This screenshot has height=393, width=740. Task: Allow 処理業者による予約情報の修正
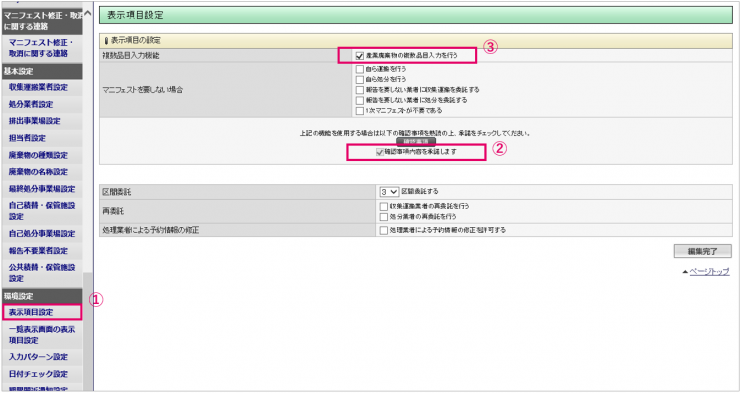384,231
